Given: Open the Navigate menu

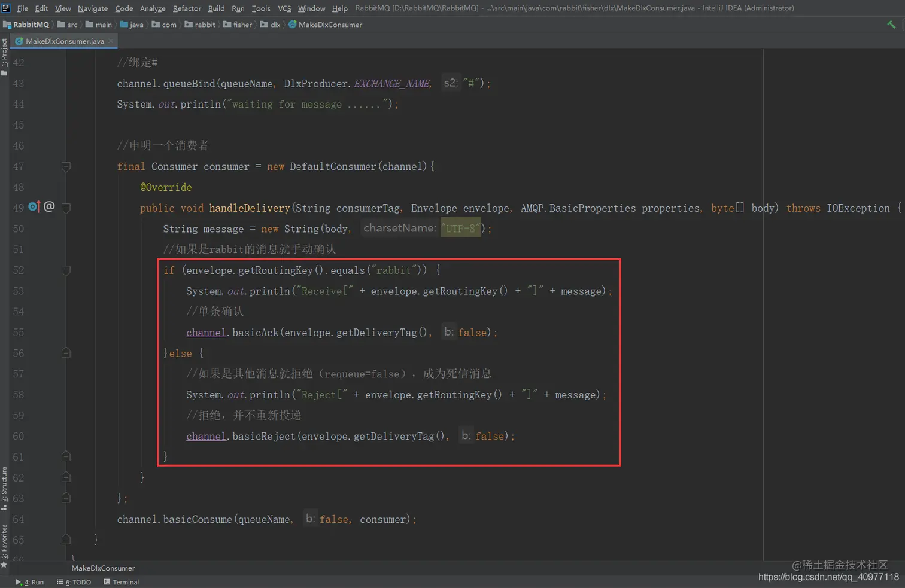Looking at the screenshot, I should [93, 8].
